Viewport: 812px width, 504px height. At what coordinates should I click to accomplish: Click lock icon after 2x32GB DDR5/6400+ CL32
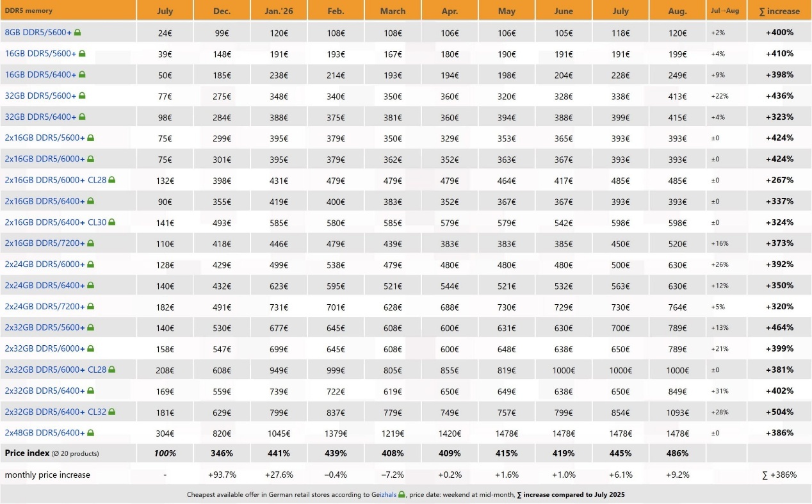point(111,412)
